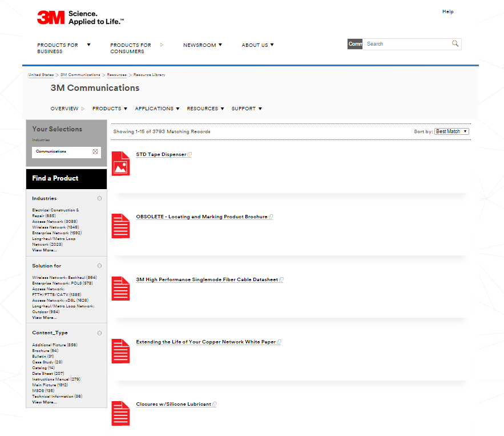
Task: Expand the ABOUT US dropdown
Action: coord(257,45)
